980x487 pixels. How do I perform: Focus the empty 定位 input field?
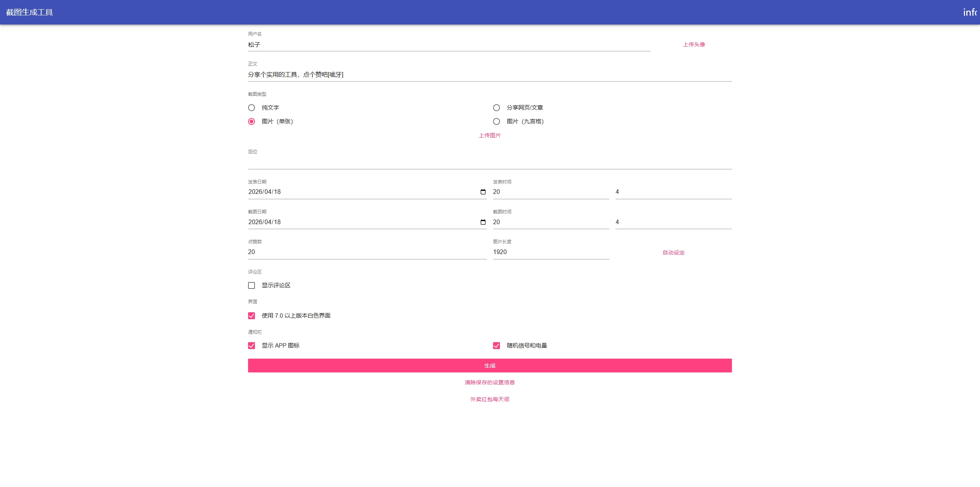click(490, 163)
